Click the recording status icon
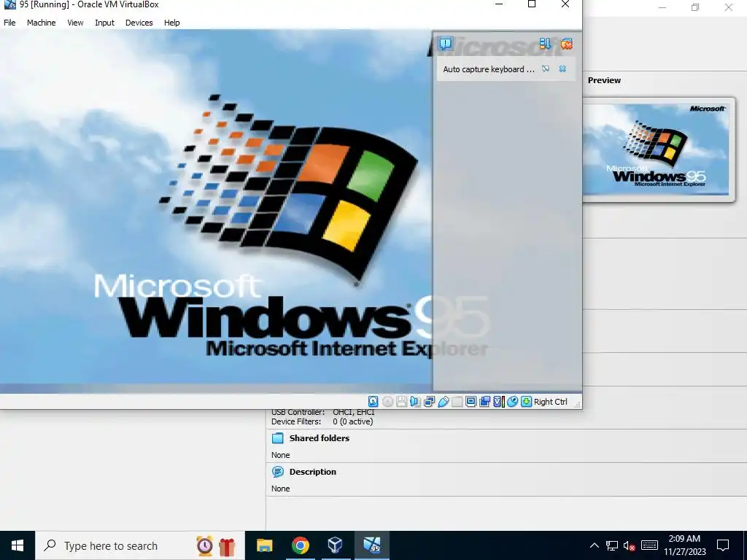 (x=484, y=402)
